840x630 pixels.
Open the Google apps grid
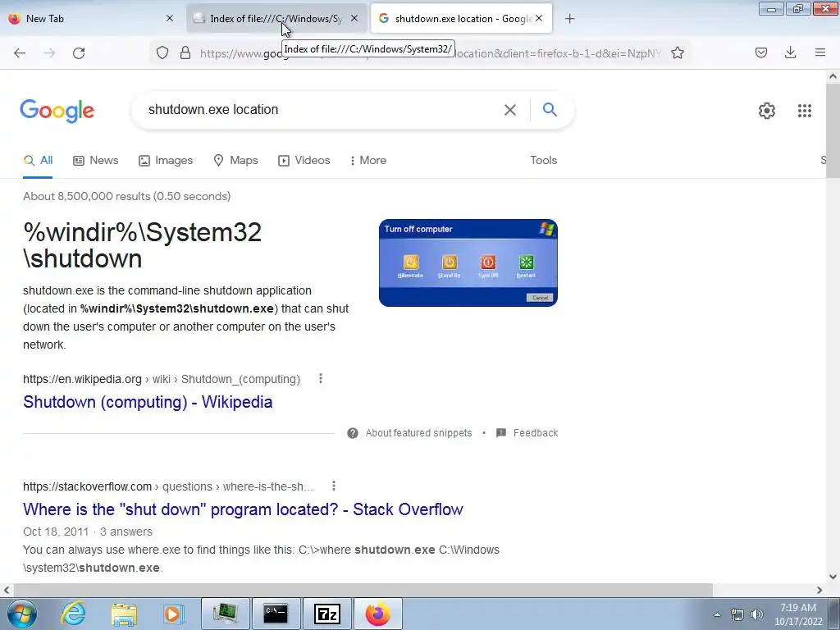point(805,111)
